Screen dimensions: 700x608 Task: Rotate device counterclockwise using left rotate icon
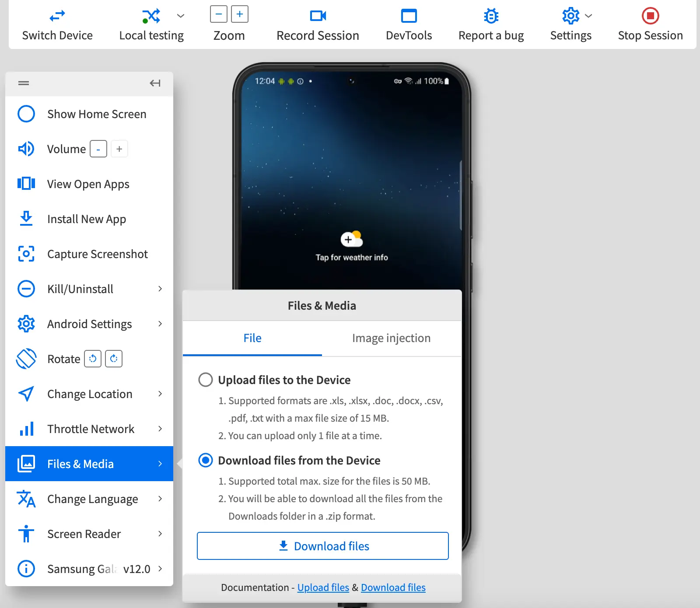coord(93,359)
